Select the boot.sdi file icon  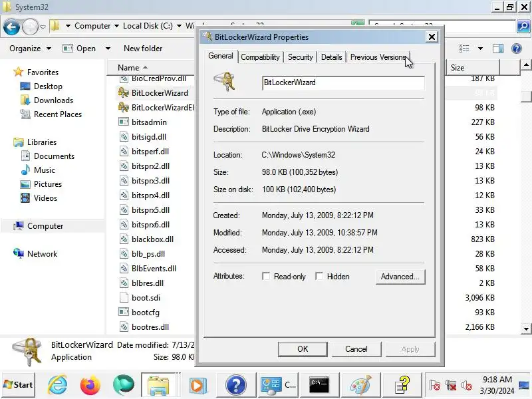(124, 297)
